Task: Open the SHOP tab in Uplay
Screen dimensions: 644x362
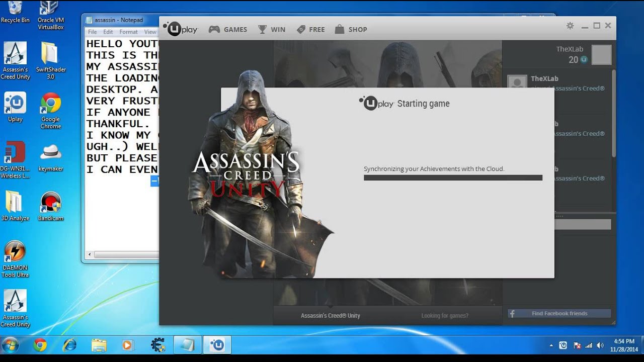Action: (x=351, y=30)
